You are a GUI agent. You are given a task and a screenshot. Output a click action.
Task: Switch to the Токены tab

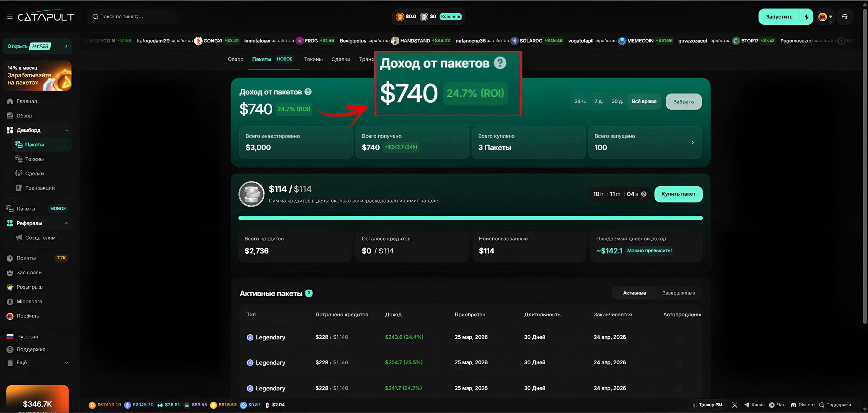[x=313, y=59]
